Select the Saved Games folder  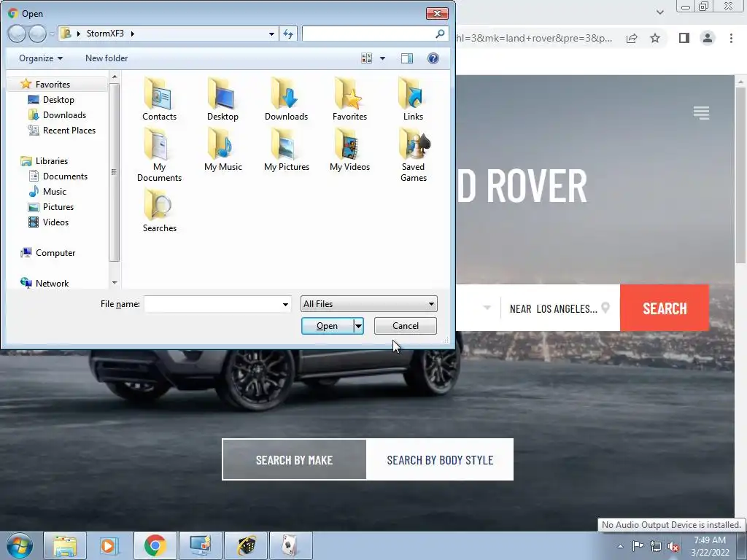tap(413, 155)
